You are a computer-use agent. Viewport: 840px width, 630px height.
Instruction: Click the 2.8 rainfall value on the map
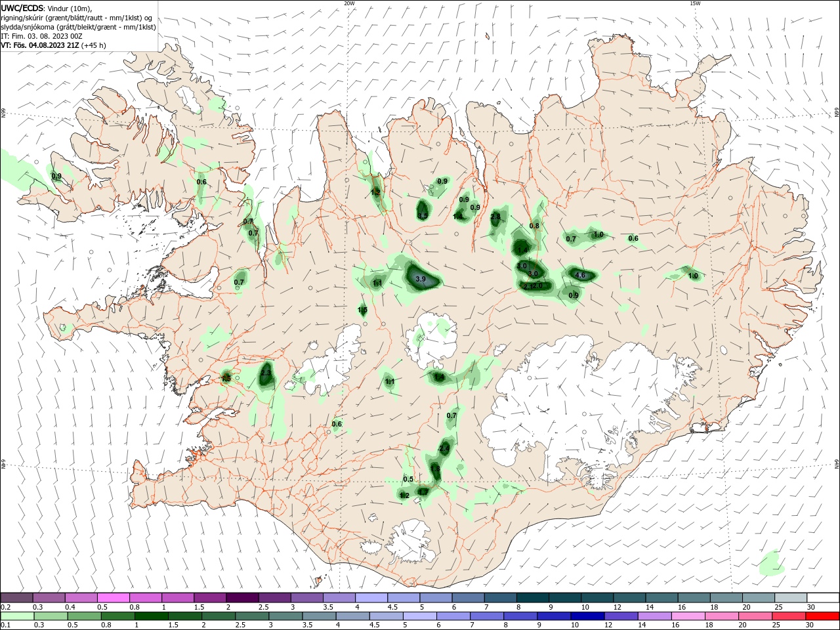pos(495,217)
